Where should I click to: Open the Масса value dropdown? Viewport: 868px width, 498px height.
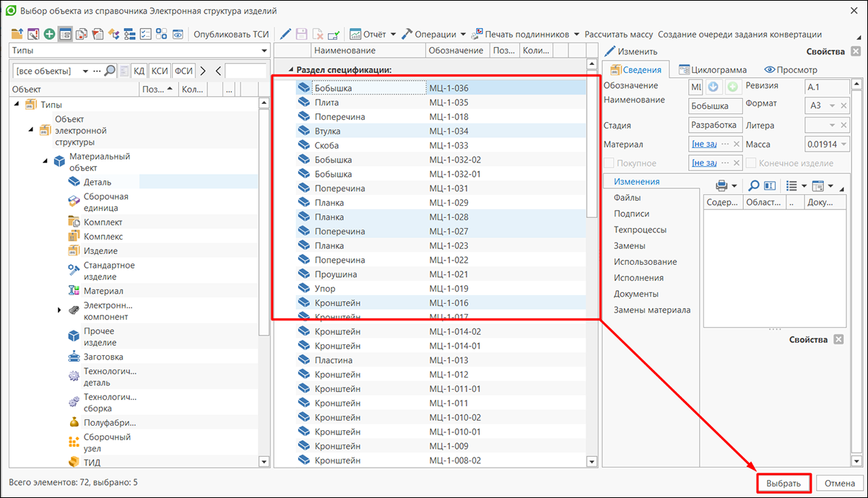point(845,144)
